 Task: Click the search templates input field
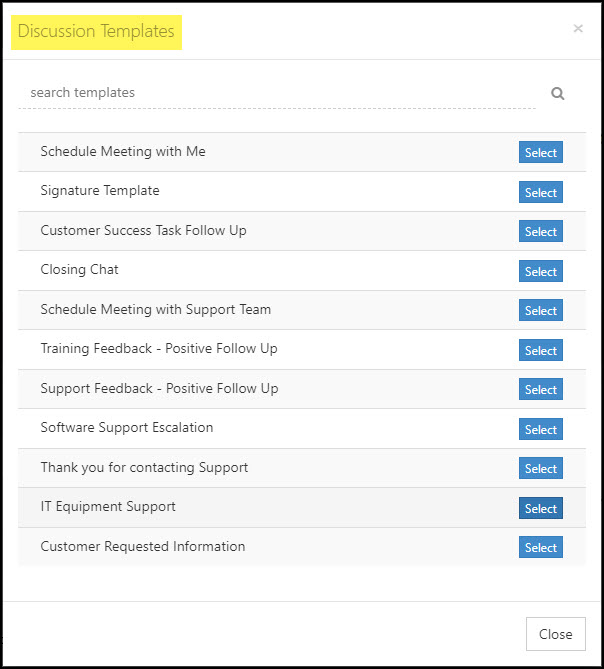coord(276,92)
